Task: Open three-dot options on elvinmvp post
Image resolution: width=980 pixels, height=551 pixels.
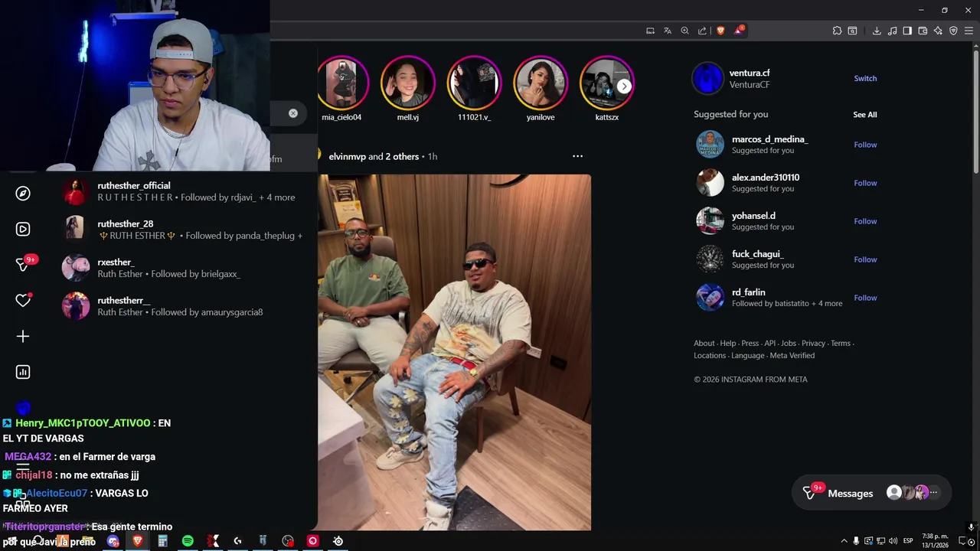Action: click(x=577, y=156)
